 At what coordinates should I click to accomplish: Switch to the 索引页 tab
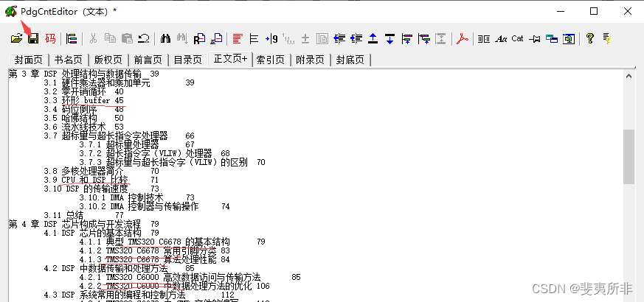(x=271, y=60)
